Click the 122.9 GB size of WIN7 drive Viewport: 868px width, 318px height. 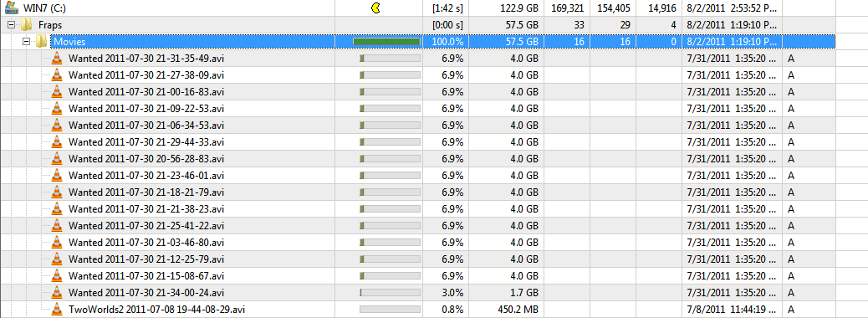(x=517, y=8)
